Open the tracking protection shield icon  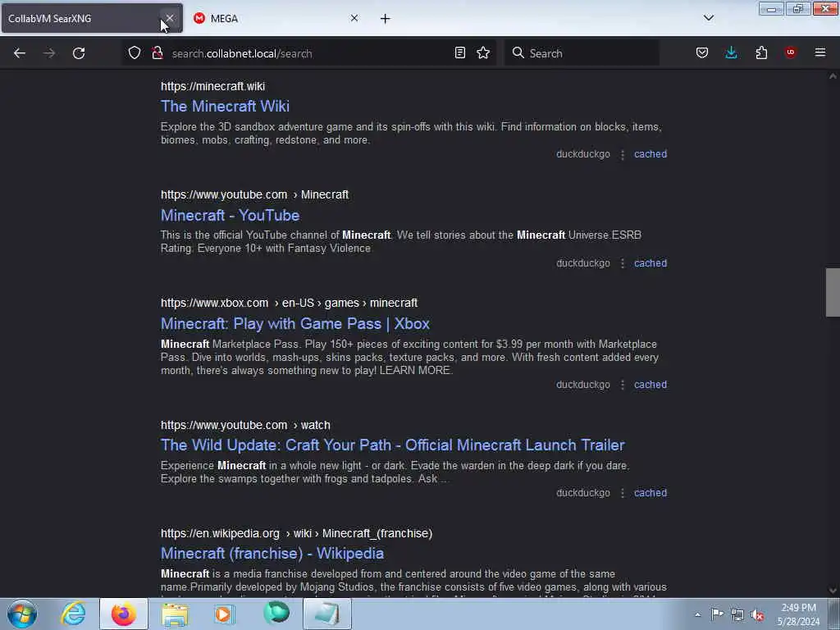(x=135, y=53)
